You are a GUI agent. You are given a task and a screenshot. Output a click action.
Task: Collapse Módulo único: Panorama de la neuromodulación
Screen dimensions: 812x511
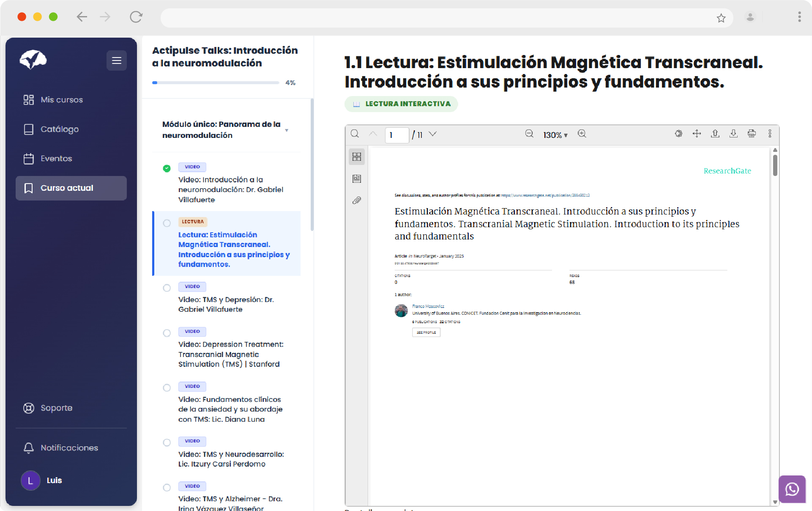[x=226, y=130]
